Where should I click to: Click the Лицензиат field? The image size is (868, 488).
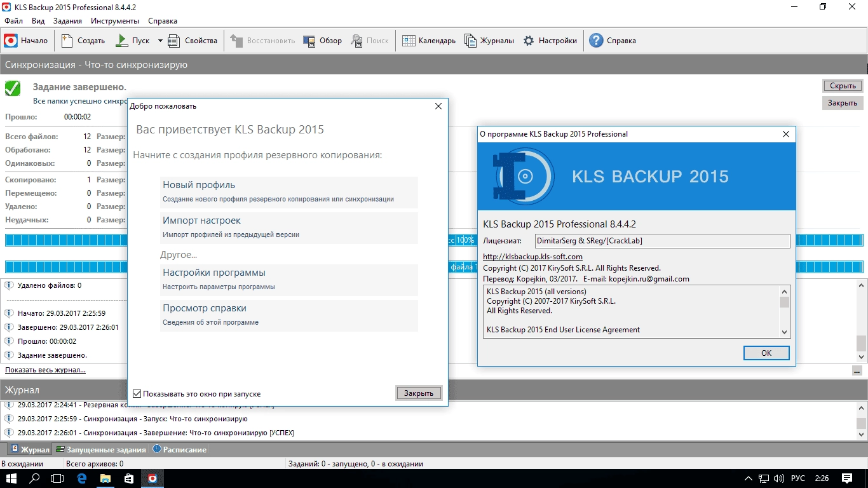click(661, 241)
